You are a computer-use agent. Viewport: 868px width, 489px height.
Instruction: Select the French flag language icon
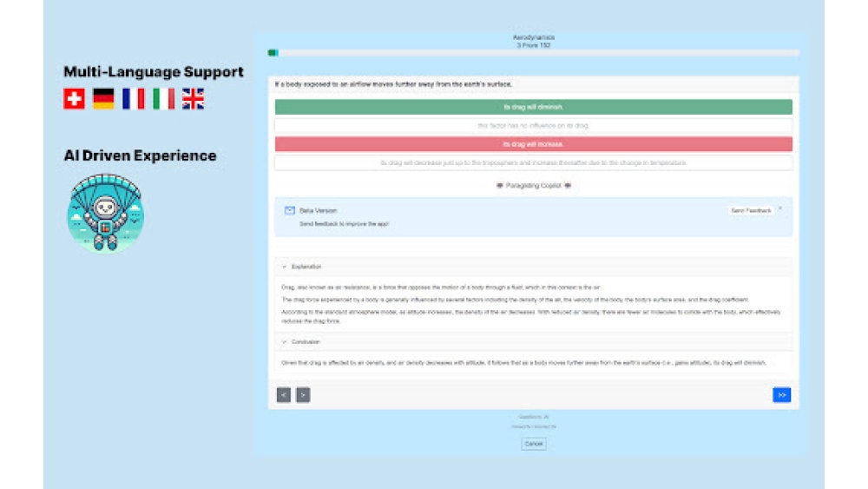[134, 99]
